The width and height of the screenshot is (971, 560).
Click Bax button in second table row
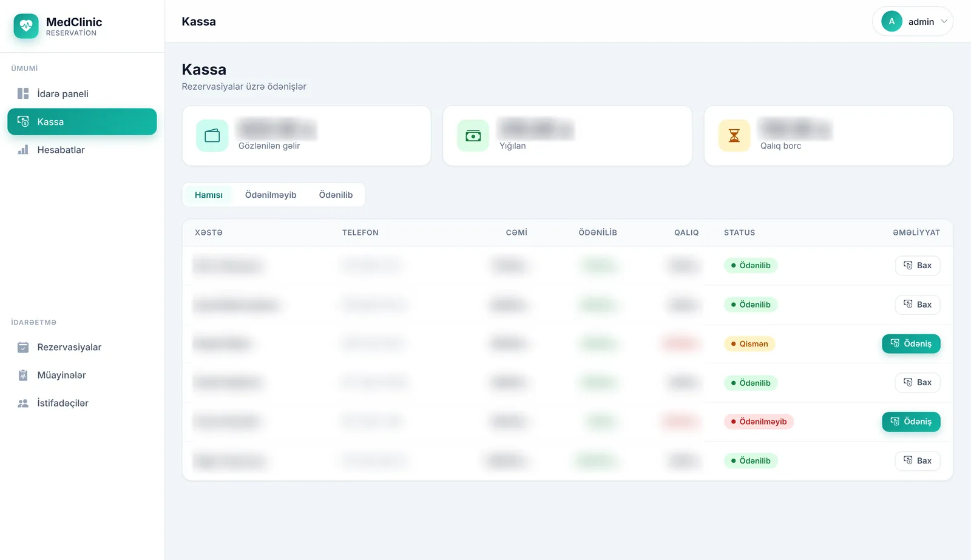[x=918, y=305]
